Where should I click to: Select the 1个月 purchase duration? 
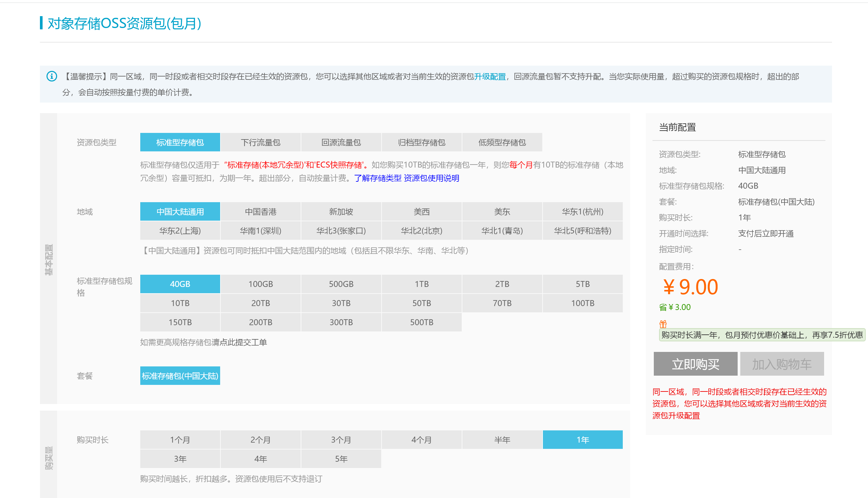(x=180, y=440)
